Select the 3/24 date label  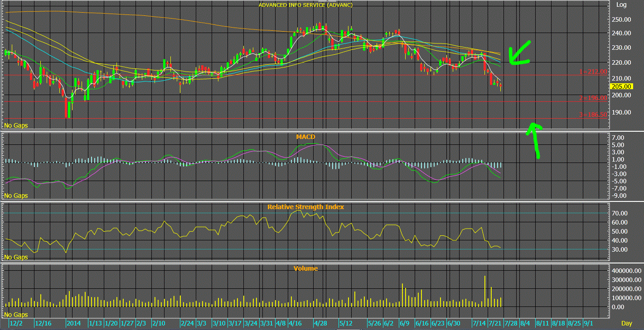[251, 324]
